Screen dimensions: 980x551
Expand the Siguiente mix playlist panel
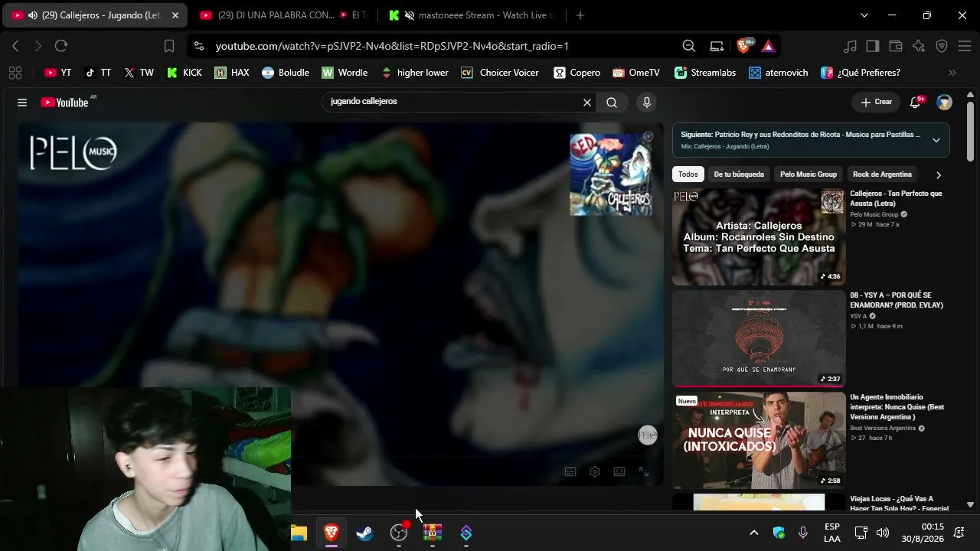(x=936, y=140)
